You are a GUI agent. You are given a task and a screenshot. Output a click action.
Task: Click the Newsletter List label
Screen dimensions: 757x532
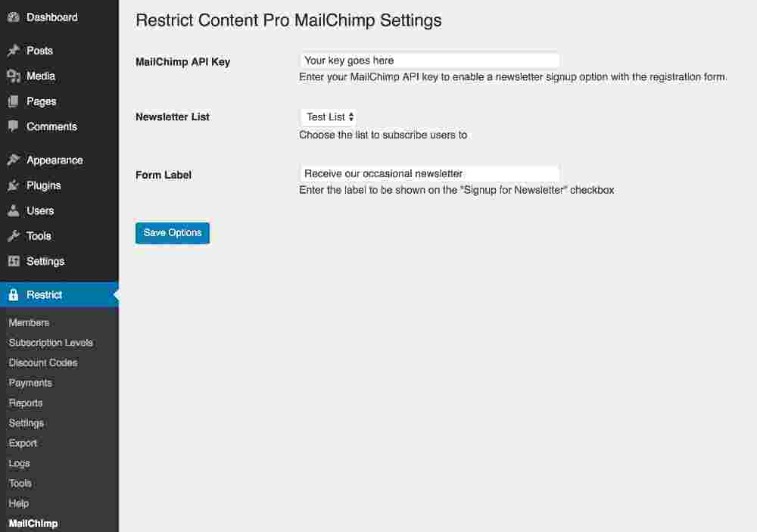(173, 117)
